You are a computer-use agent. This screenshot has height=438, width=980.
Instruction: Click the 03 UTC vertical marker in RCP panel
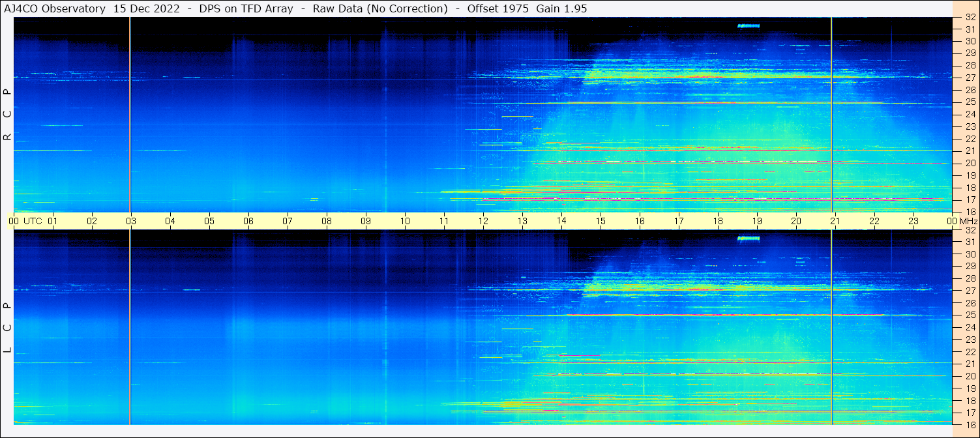[130, 115]
